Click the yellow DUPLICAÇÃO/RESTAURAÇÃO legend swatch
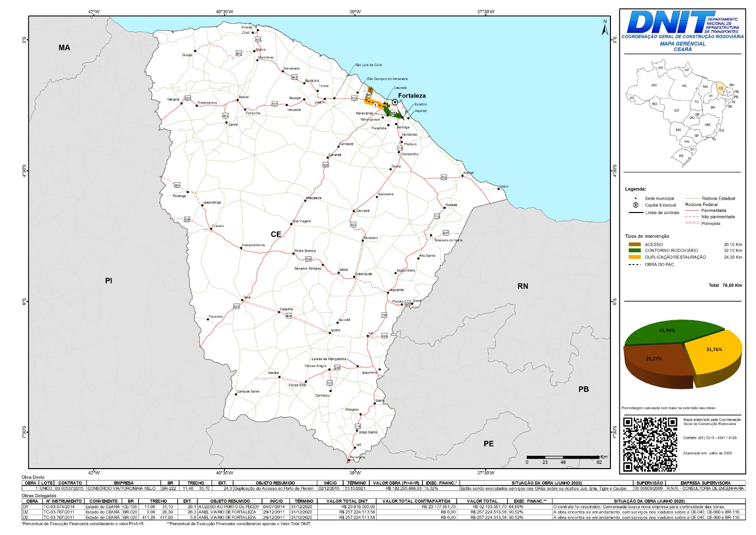 [634, 257]
